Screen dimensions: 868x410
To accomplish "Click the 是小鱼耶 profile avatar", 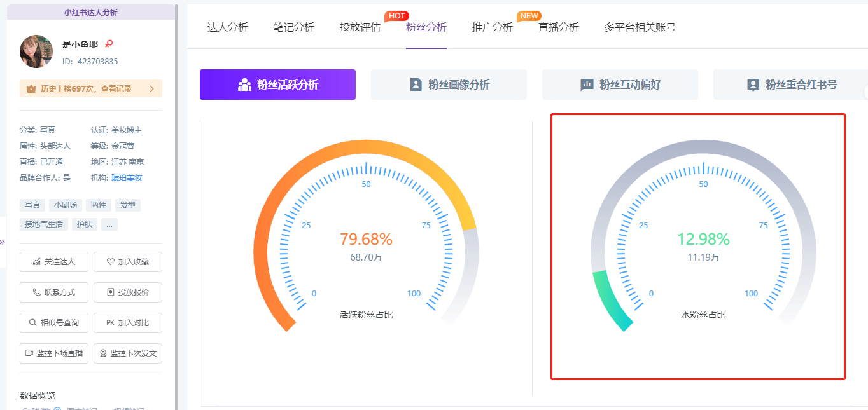I will 36,51.
